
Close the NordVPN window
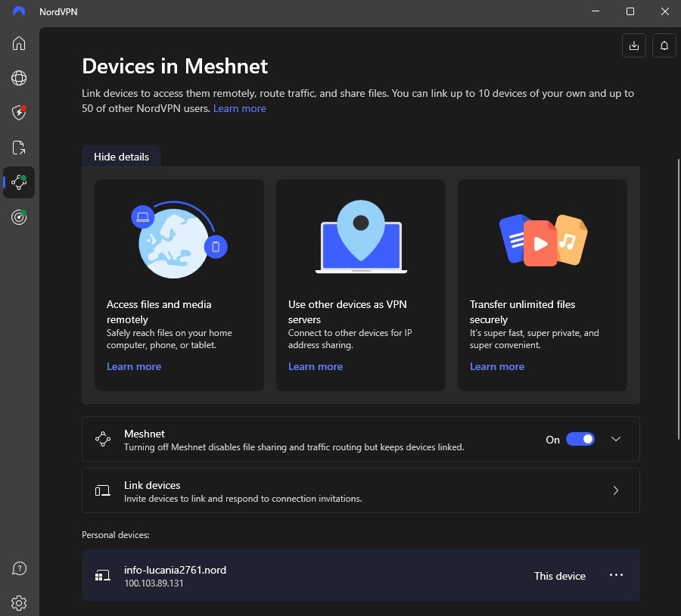tap(664, 11)
